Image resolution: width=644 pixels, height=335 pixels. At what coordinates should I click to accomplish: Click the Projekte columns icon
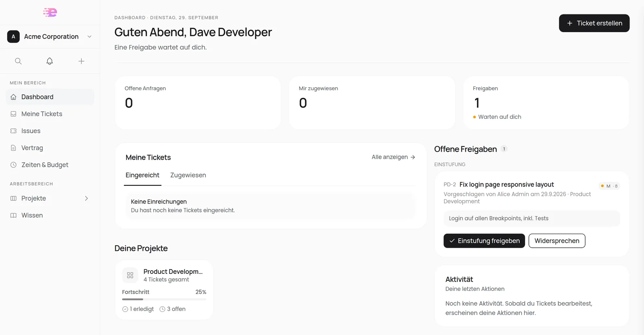click(13, 198)
